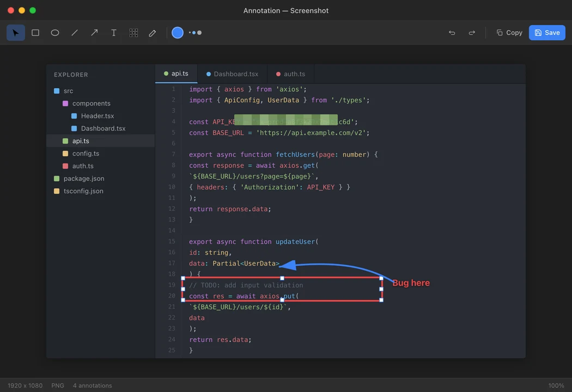The height and width of the screenshot is (392, 572).
Task: Click 'id: string,' parameter on line 16
Action: [210, 252]
